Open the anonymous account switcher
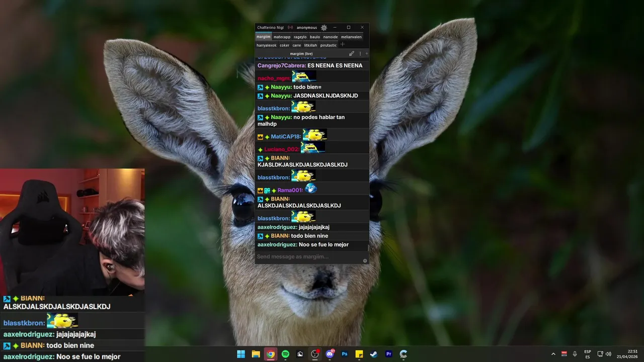The width and height of the screenshot is (644, 362). click(307, 28)
